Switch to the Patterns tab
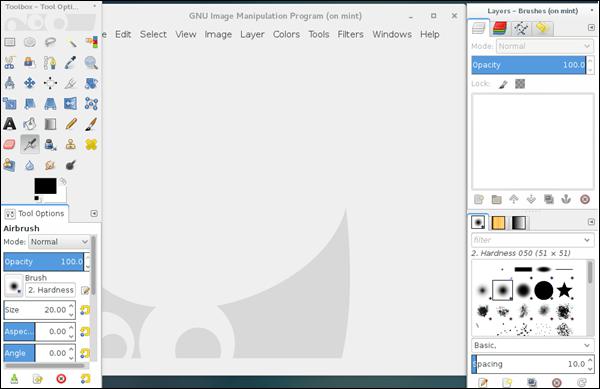Image resolution: width=600 pixels, height=389 pixels. click(x=498, y=223)
